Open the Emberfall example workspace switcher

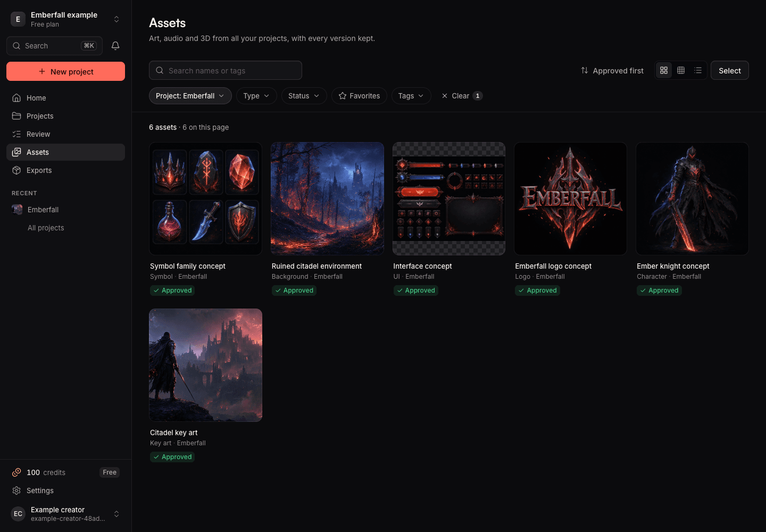click(65, 19)
